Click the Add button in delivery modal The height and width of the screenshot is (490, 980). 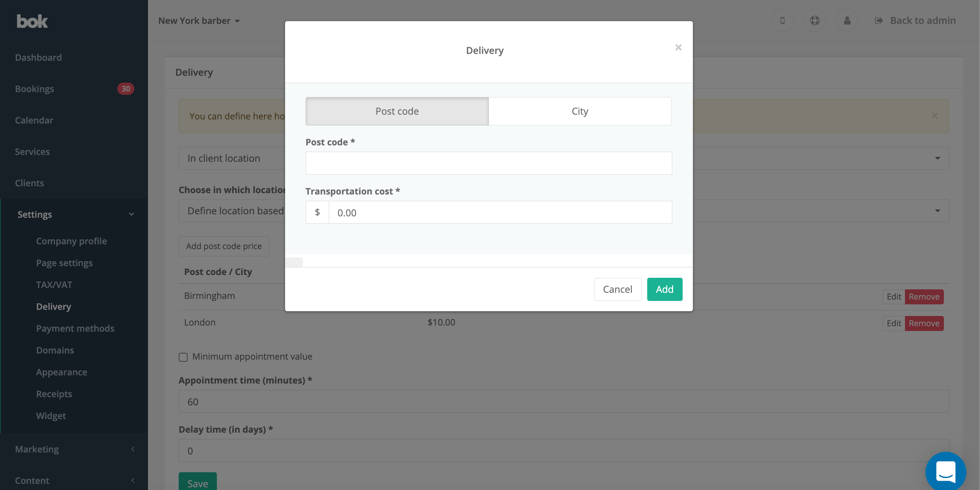coord(665,289)
